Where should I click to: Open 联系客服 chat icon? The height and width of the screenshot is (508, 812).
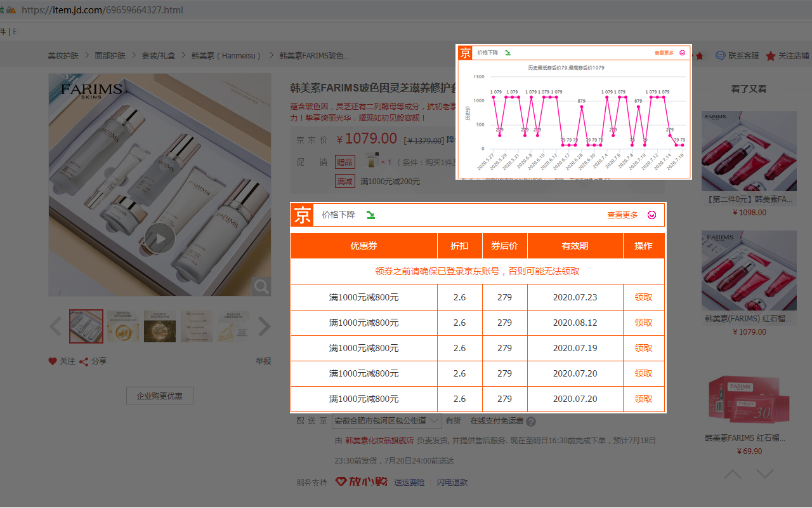tap(721, 55)
